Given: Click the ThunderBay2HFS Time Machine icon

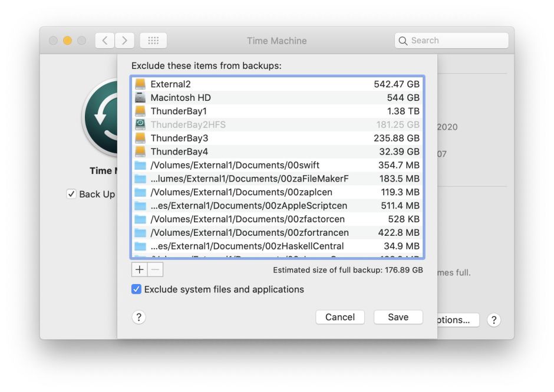Looking at the screenshot, I should tap(140, 124).
